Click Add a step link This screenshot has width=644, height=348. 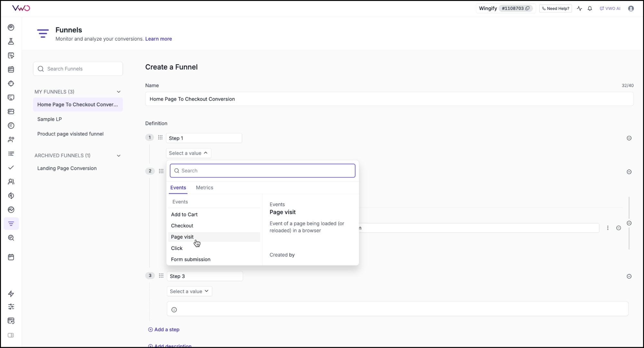164,329
